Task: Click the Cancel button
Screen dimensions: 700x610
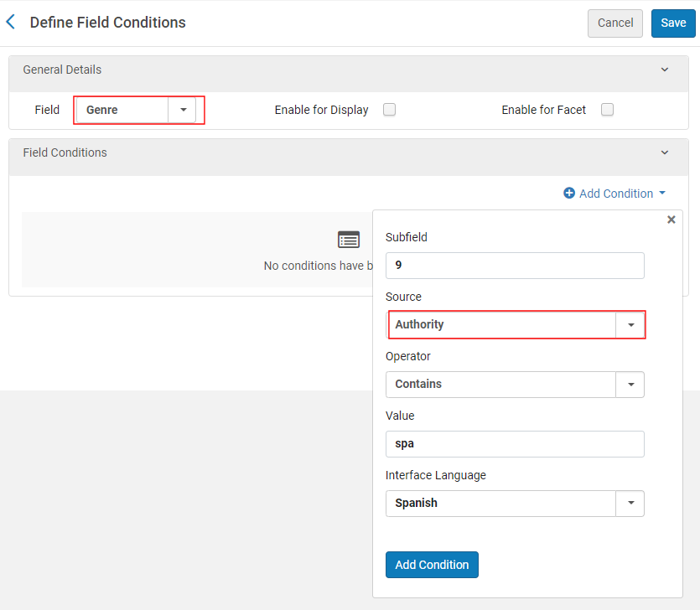Action: point(615,23)
